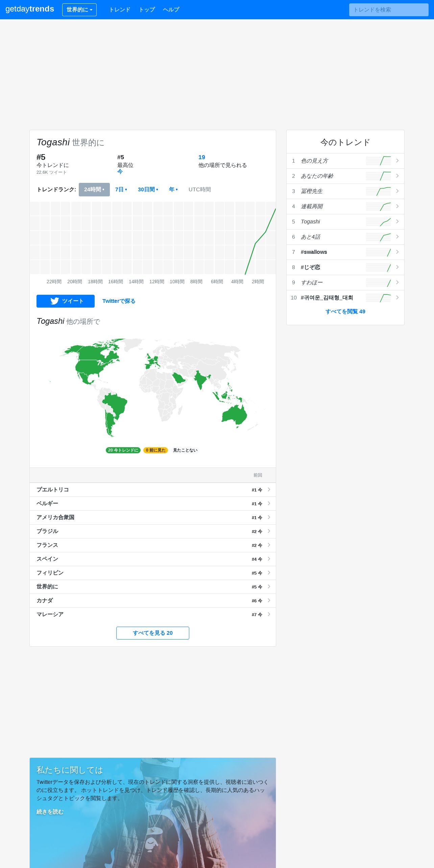This screenshot has width=434, height=868.
Task: Click the 19 other places link
Action: point(202,157)
